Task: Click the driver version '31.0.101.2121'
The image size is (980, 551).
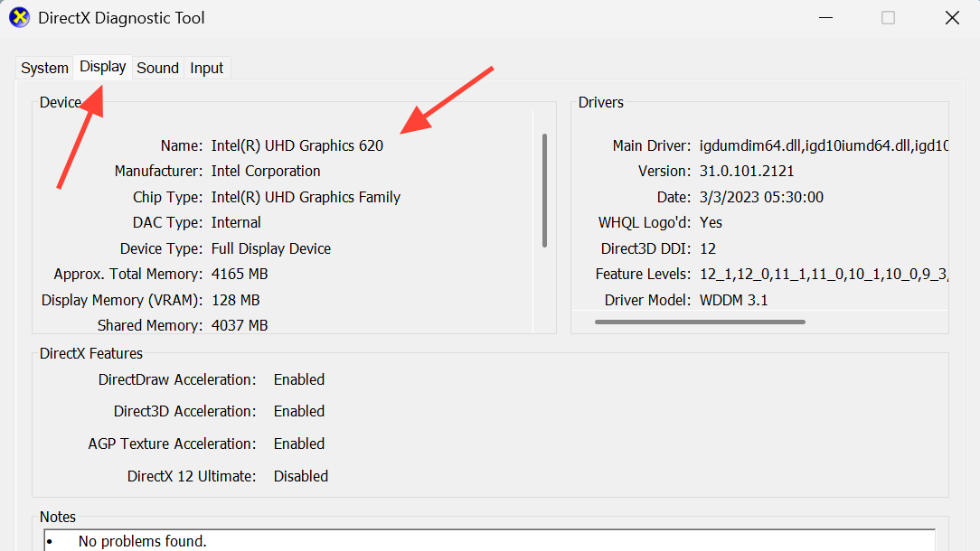Action: tap(746, 172)
